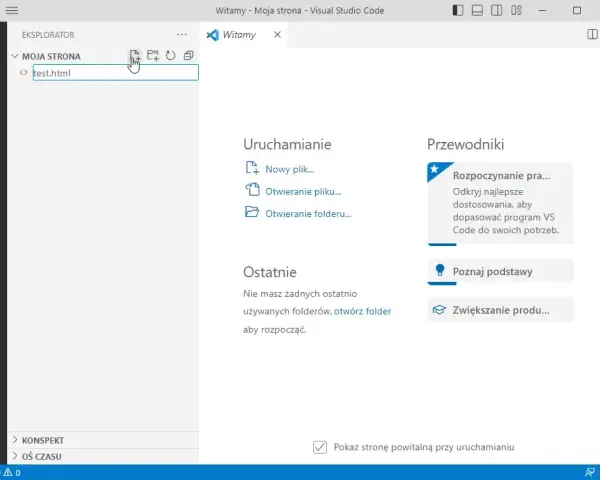Click the New File icon in explorer
Image resolution: width=600 pixels, height=480 pixels.
coord(134,56)
